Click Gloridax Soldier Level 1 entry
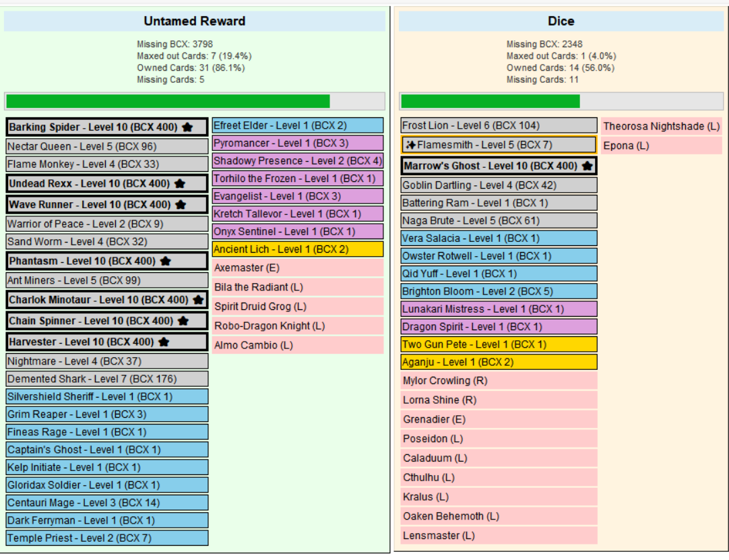 [x=107, y=485]
